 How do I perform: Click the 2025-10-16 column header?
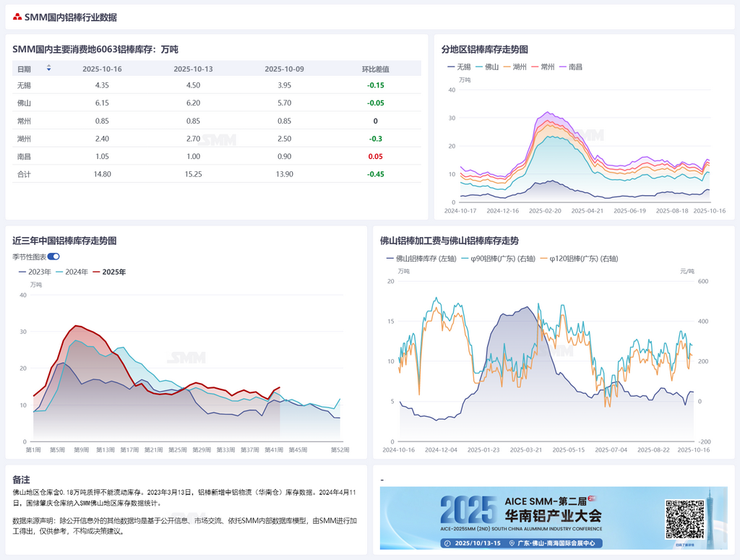coord(102,69)
